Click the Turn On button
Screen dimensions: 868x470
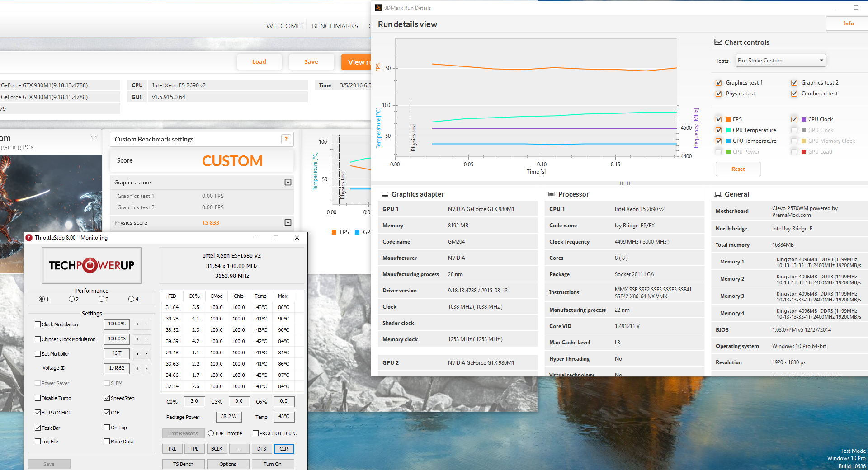273,464
